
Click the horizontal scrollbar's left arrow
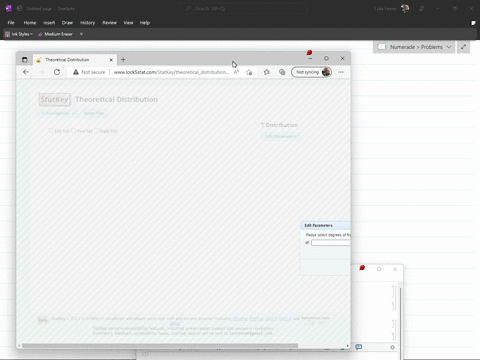pos(19,346)
